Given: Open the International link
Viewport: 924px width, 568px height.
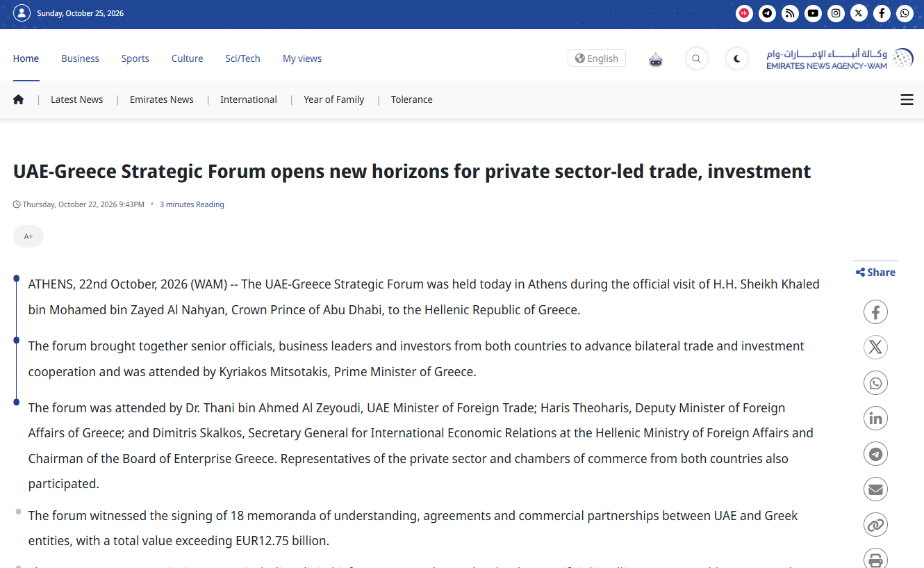Looking at the screenshot, I should pyautogui.click(x=249, y=99).
